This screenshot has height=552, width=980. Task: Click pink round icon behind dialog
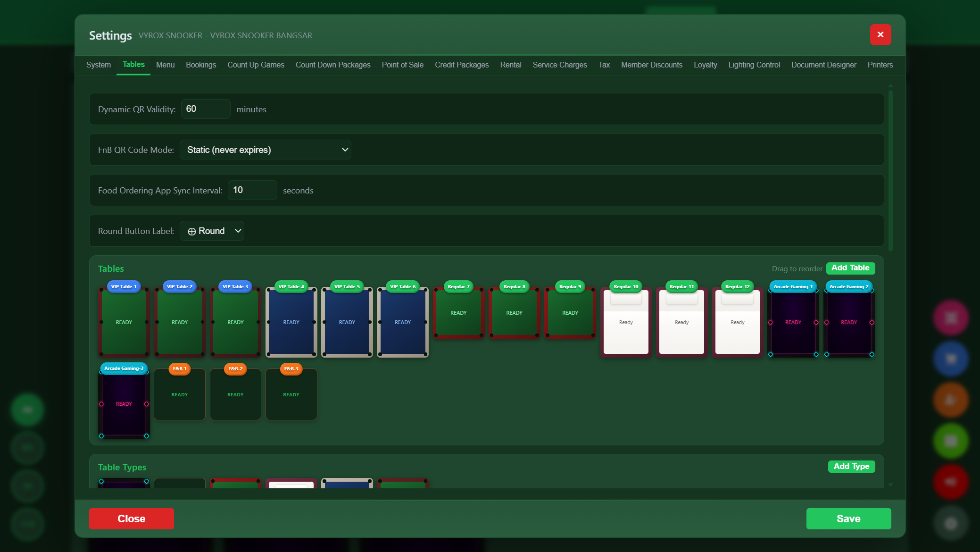pos(951,318)
